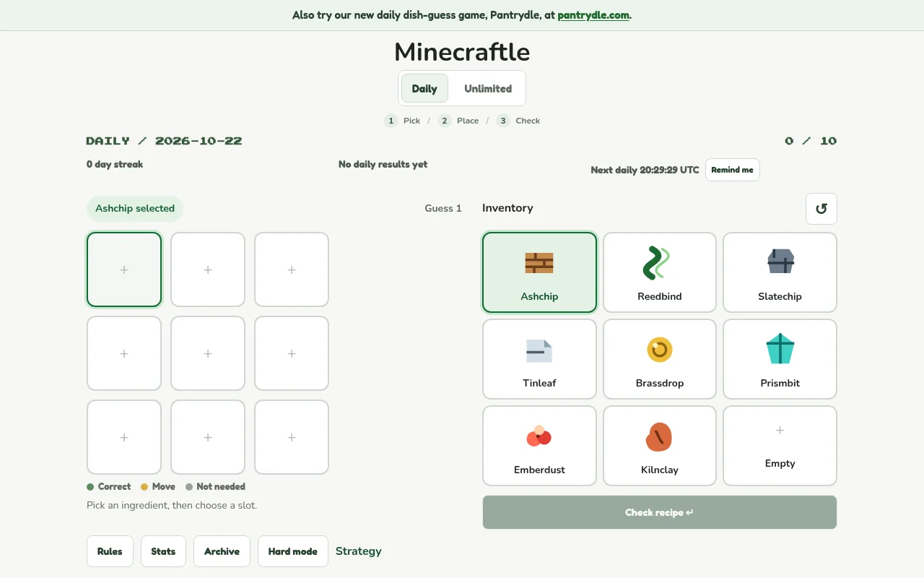Toggle Hard mode

pyautogui.click(x=292, y=551)
